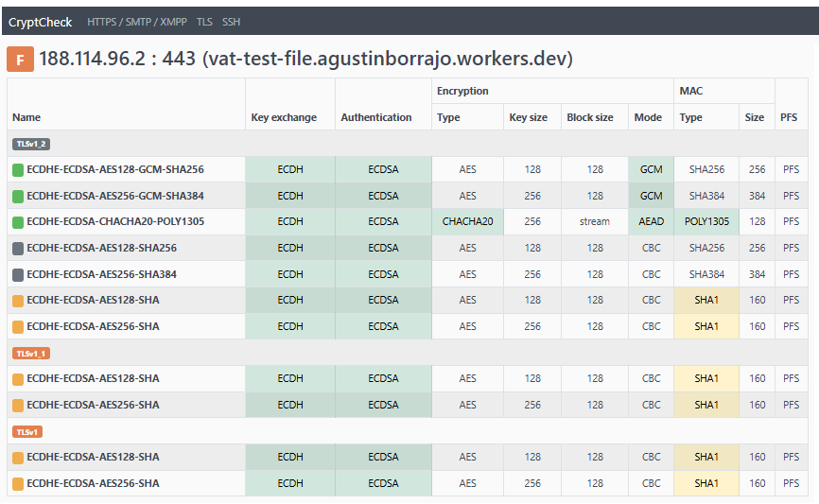Click the PFS column header
This screenshot has height=504, width=819.
tap(789, 118)
